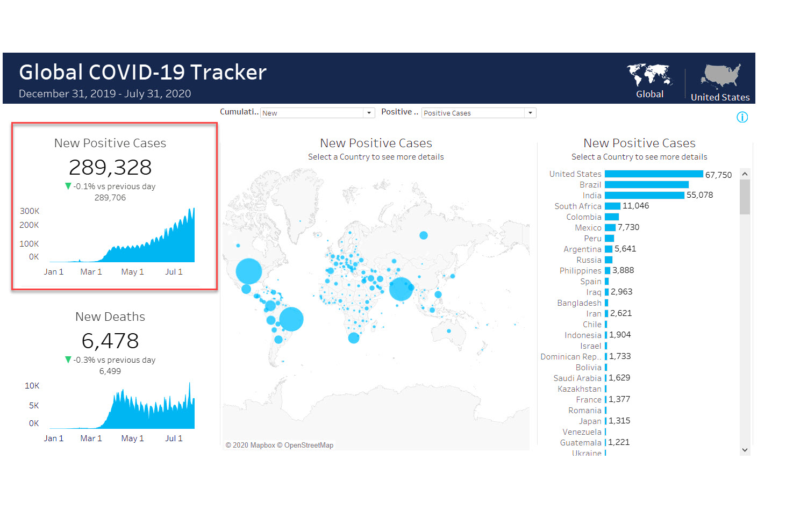The height and width of the screenshot is (532, 786).
Task: Open the information tooltip icon
Action: 742,117
